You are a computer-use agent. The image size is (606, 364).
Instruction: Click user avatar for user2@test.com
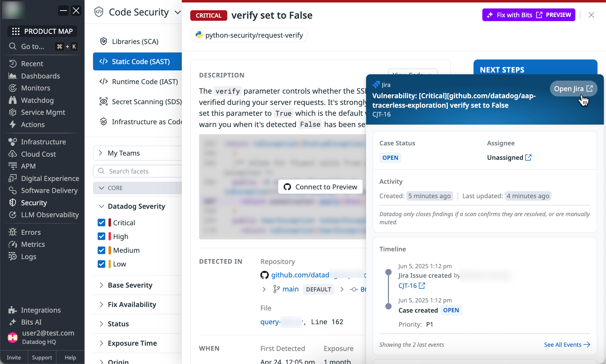[x=13, y=338]
